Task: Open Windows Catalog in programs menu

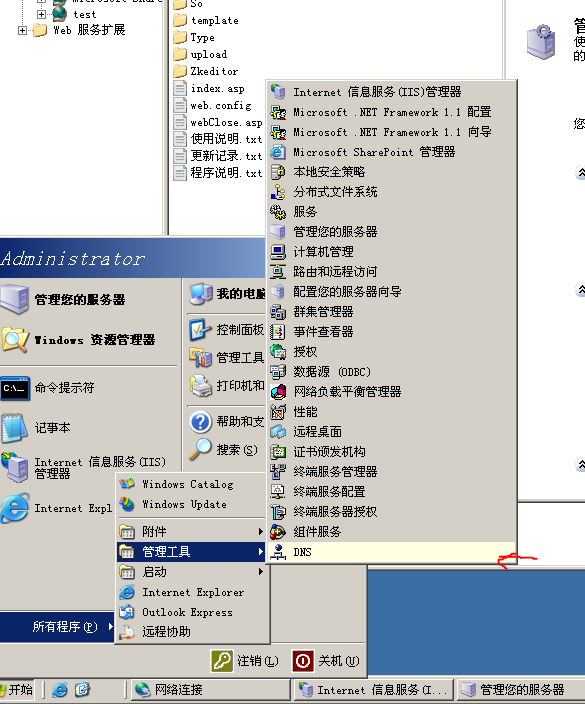Action: [192, 484]
